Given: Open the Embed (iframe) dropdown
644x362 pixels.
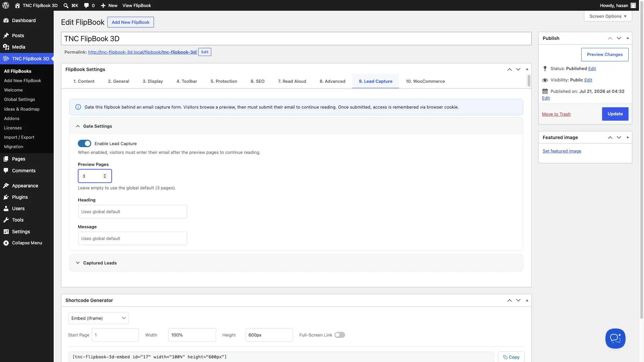Looking at the screenshot, I should click(x=99, y=318).
